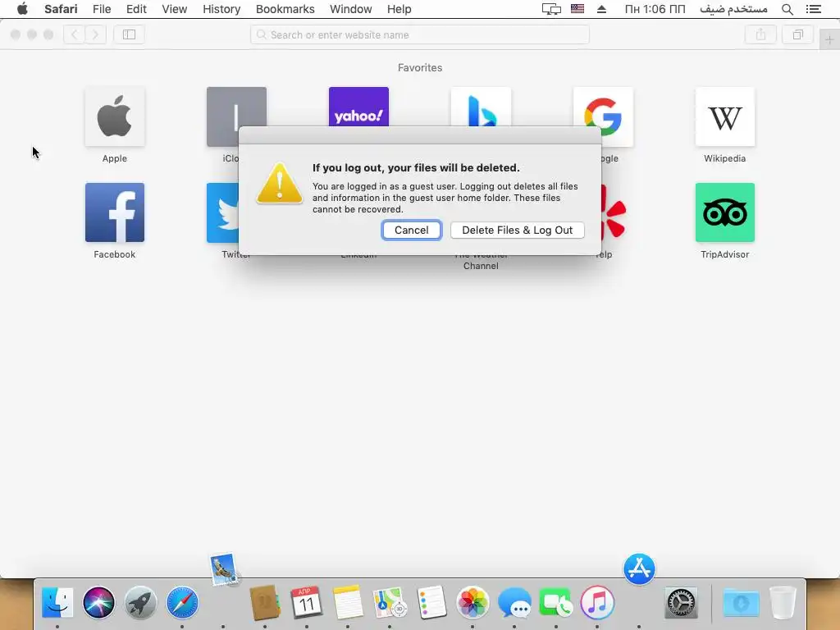Open System Preferences gear in Dock

coord(681,602)
